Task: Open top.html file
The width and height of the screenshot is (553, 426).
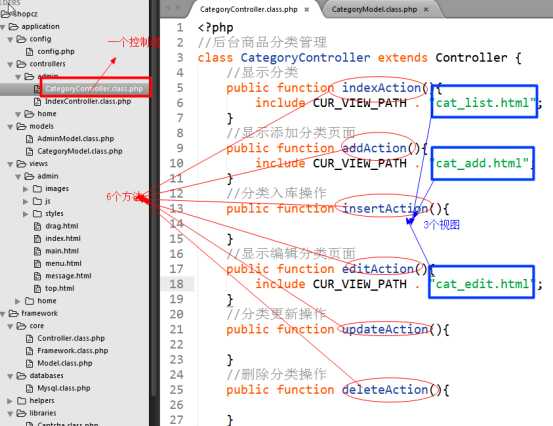Action: pos(60,288)
